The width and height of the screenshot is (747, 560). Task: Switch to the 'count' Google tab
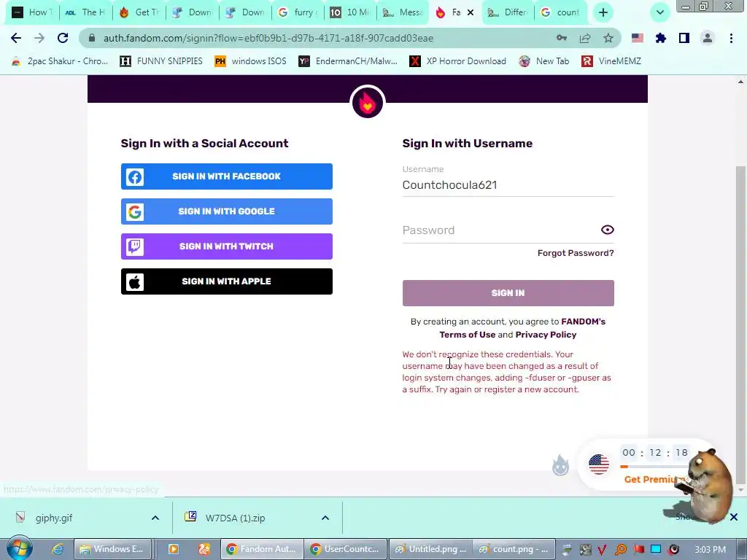tap(561, 12)
